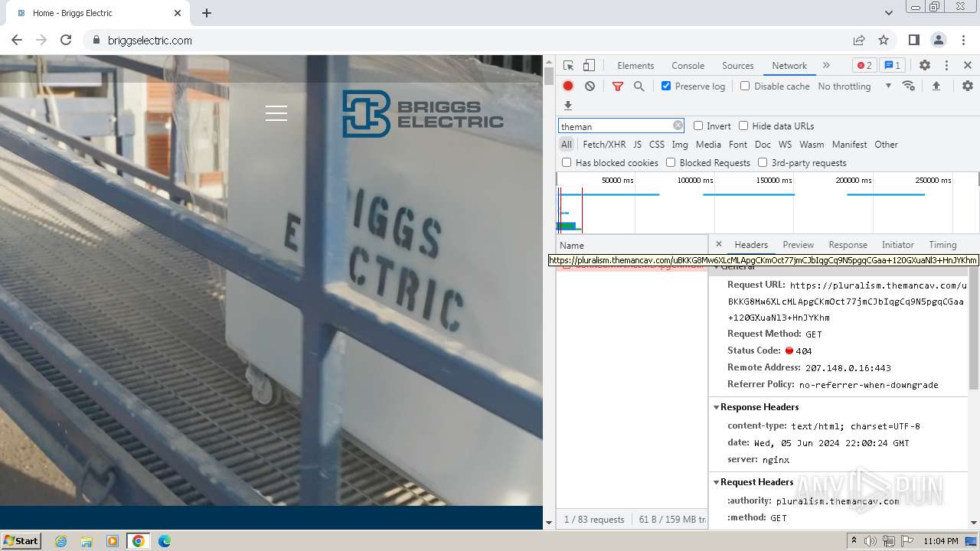Show the 2 errors badge
The width and height of the screenshot is (980, 551).
(864, 65)
